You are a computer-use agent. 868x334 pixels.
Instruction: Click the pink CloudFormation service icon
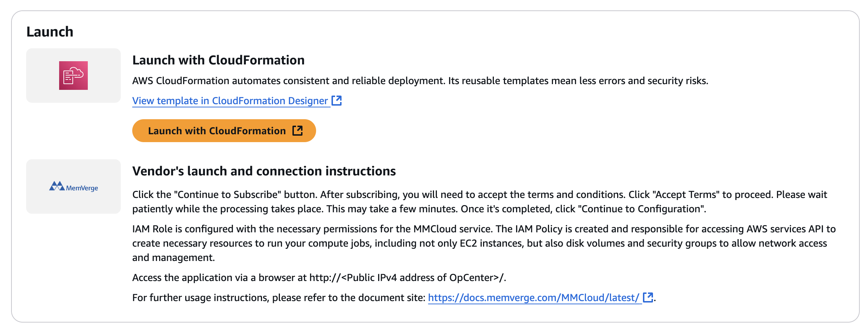point(73,76)
